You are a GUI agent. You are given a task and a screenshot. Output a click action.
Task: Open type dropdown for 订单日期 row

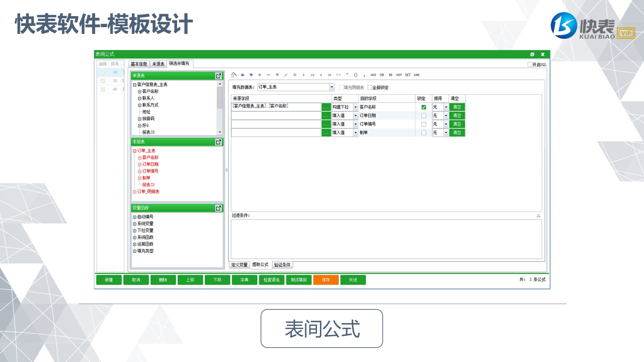pyautogui.click(x=356, y=116)
